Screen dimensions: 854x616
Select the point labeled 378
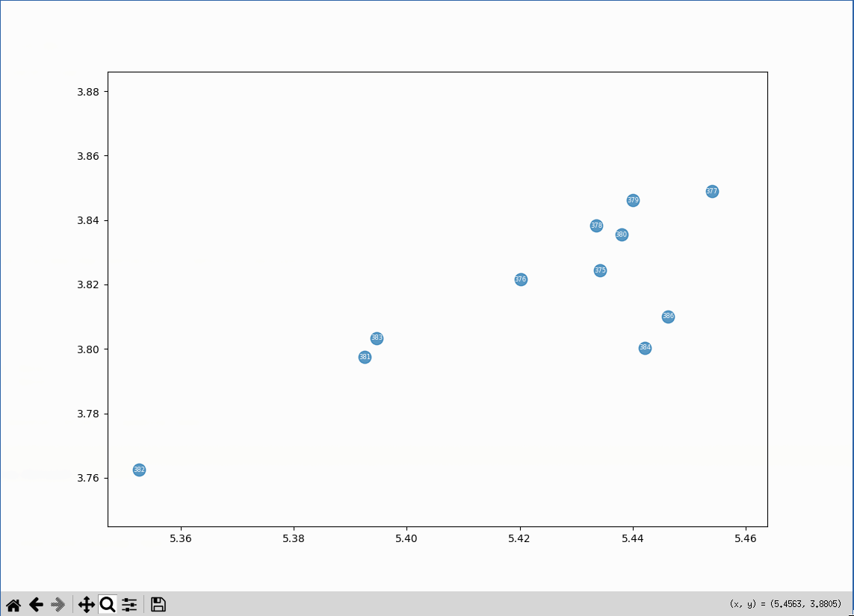[x=596, y=225]
